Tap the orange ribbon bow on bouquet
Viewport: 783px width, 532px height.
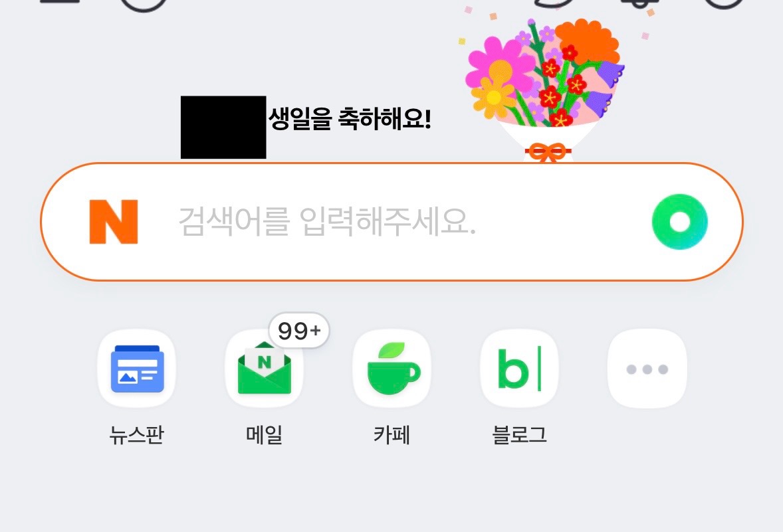coord(548,153)
